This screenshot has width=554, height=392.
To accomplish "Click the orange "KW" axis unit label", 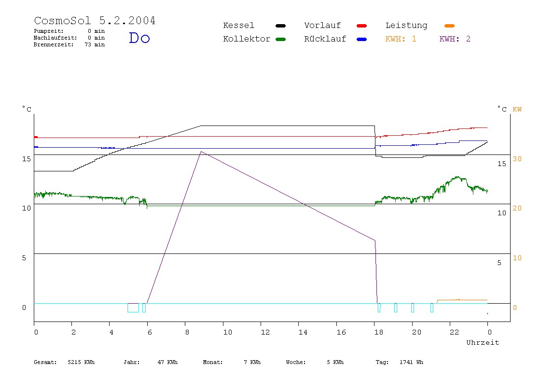I will point(517,109).
